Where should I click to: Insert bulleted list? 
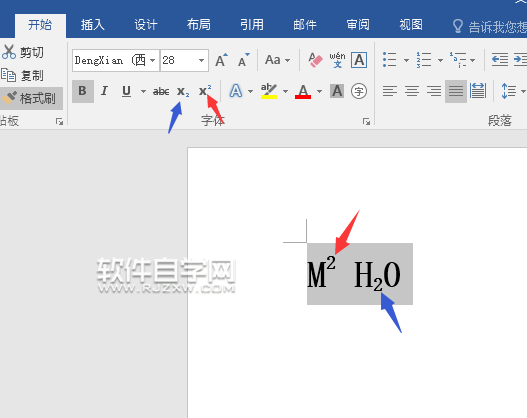(x=390, y=60)
